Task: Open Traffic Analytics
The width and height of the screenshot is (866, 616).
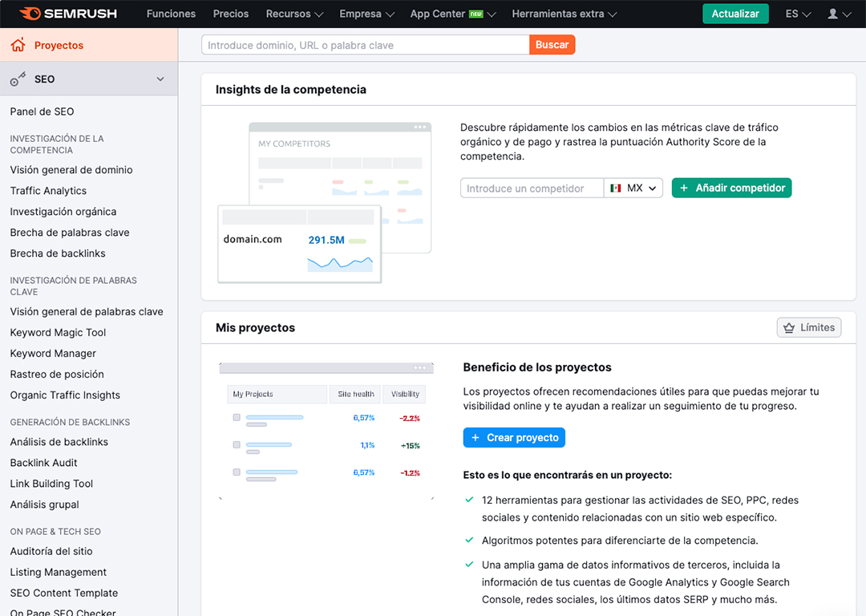Action: pos(48,191)
